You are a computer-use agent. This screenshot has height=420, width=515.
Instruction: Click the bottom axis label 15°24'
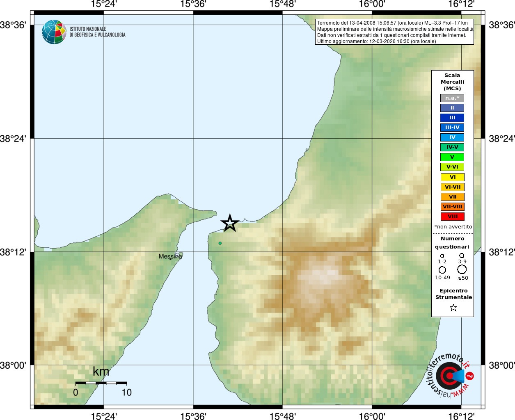click(x=104, y=416)
